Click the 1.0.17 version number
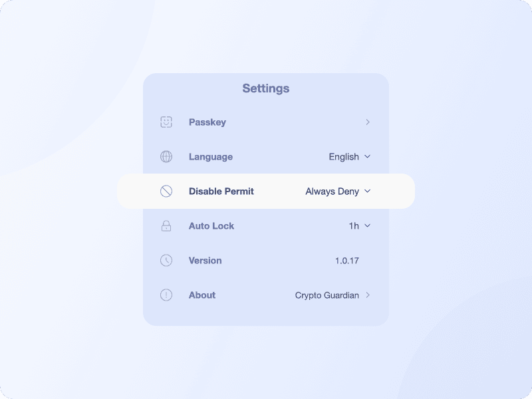This screenshot has width=532, height=399. [x=347, y=261]
